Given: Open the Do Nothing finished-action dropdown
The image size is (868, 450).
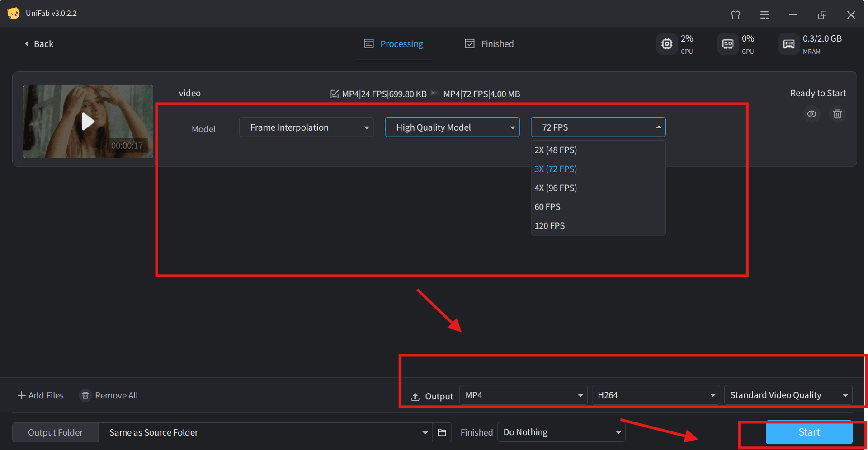Looking at the screenshot, I should pyautogui.click(x=561, y=432).
